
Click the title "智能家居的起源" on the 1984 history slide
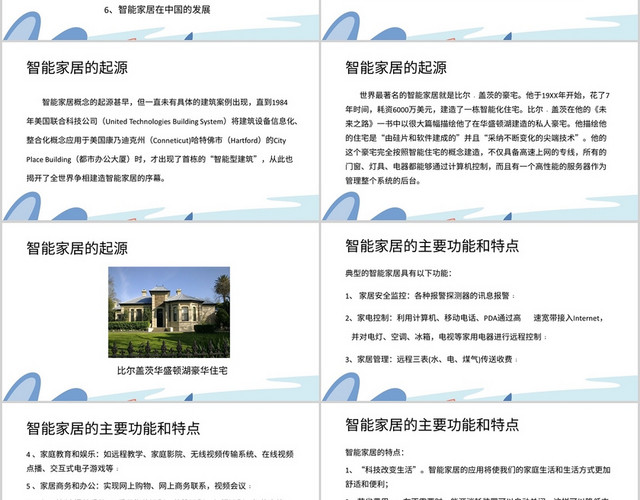[x=77, y=67]
